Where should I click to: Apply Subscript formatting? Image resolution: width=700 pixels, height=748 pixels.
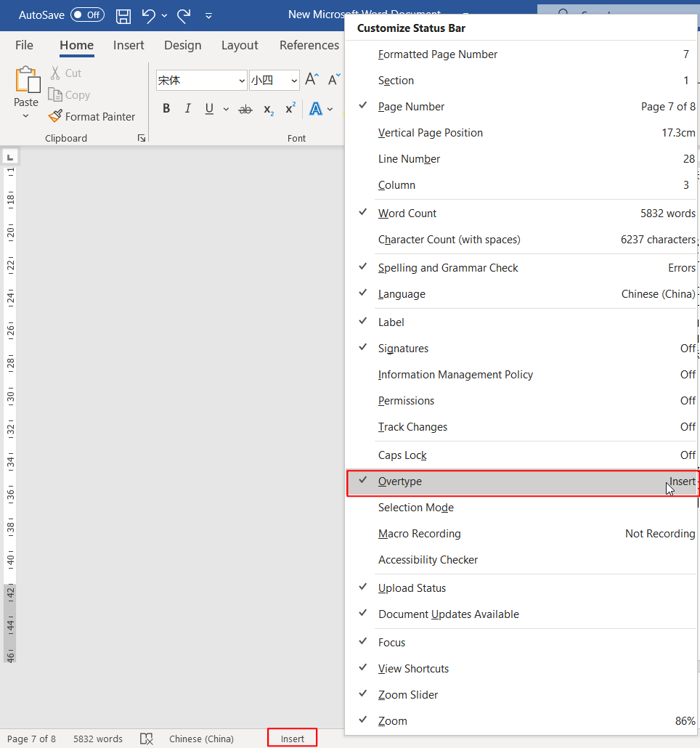coord(269,110)
